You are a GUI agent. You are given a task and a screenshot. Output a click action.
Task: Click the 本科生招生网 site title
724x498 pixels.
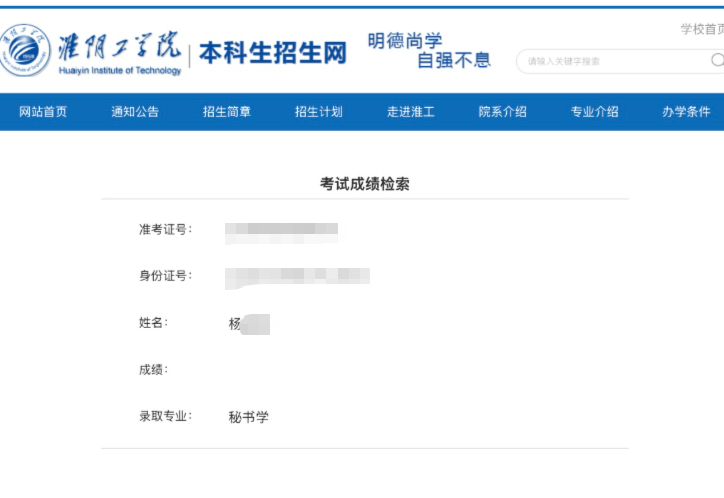(x=272, y=53)
